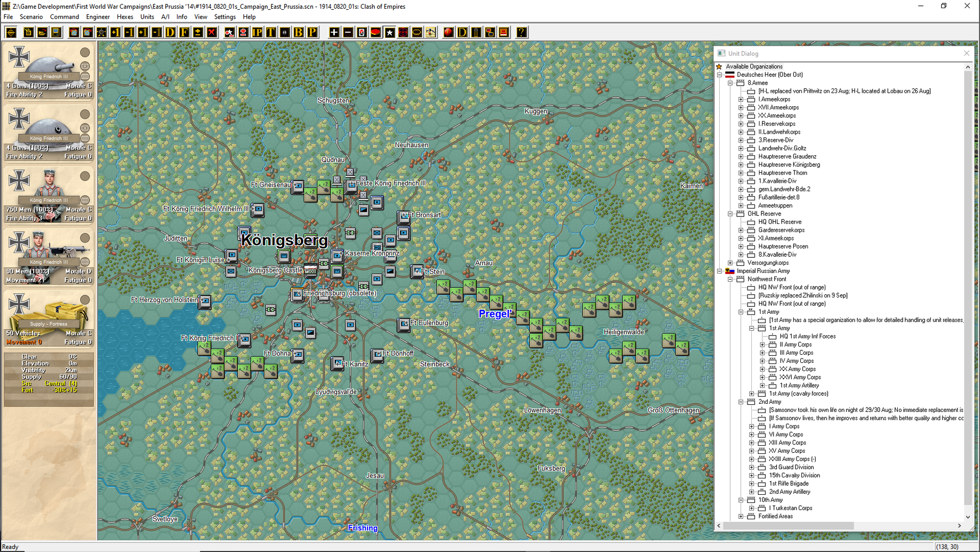Select Gardereservekorps in the tree
Viewport: 980px width, 552px height.
[781, 230]
